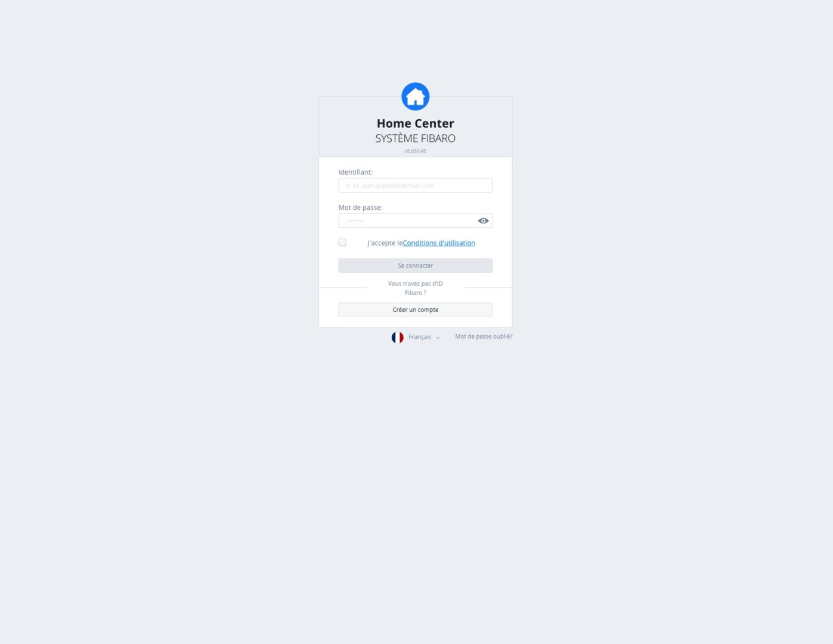Open the Conditions d'utilisation link
This screenshot has width=833, height=644.
[x=439, y=243]
